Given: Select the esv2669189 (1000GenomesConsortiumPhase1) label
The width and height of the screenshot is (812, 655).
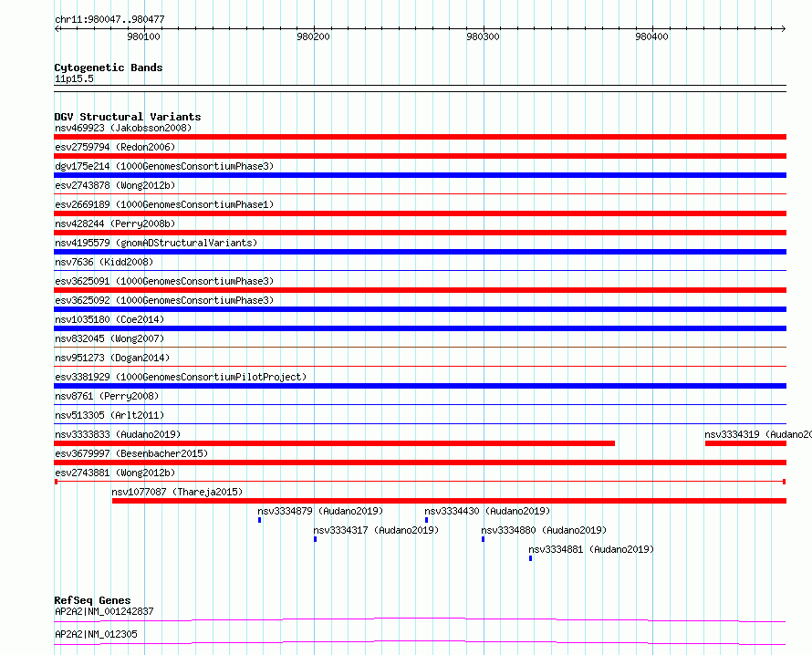Looking at the screenshot, I should point(164,204).
